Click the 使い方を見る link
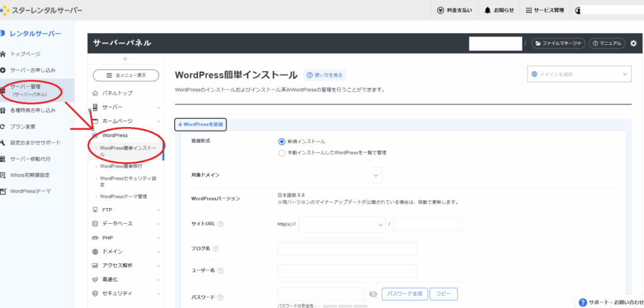Viewport: 644px width, 308px height. [x=325, y=75]
